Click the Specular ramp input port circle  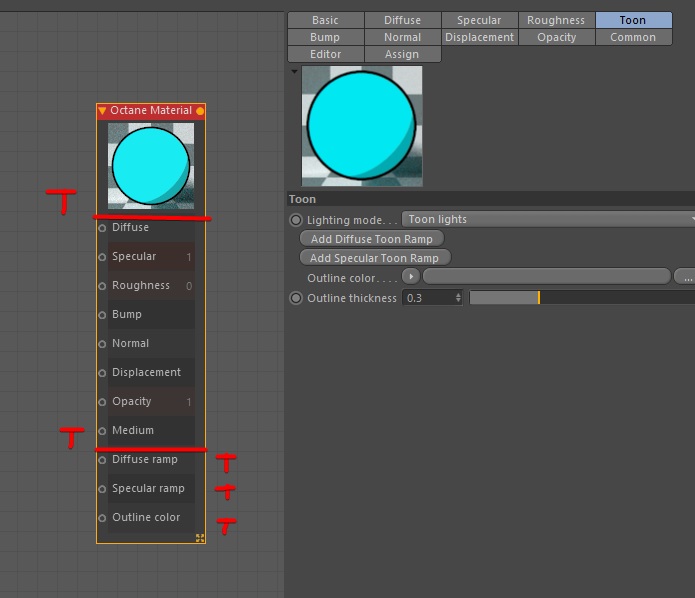coord(102,489)
